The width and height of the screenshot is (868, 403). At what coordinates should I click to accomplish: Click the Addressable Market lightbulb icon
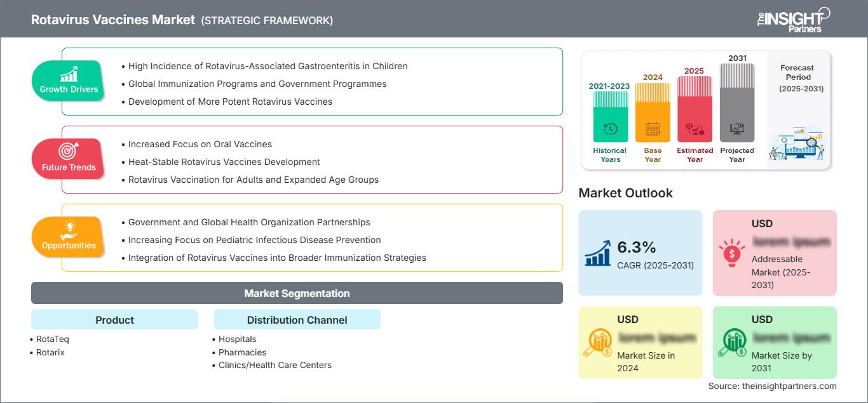[x=731, y=252]
